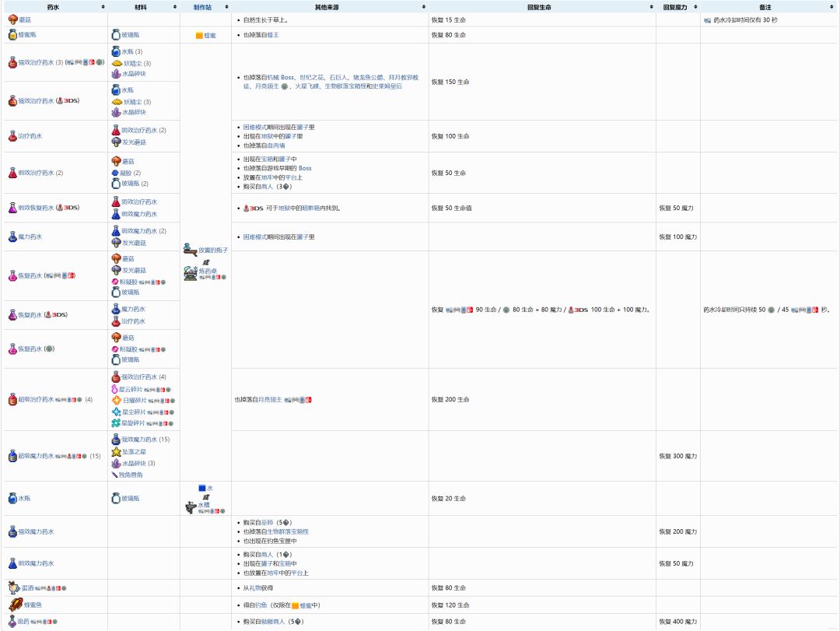Click the sink icon beside 水槽

click(x=191, y=507)
